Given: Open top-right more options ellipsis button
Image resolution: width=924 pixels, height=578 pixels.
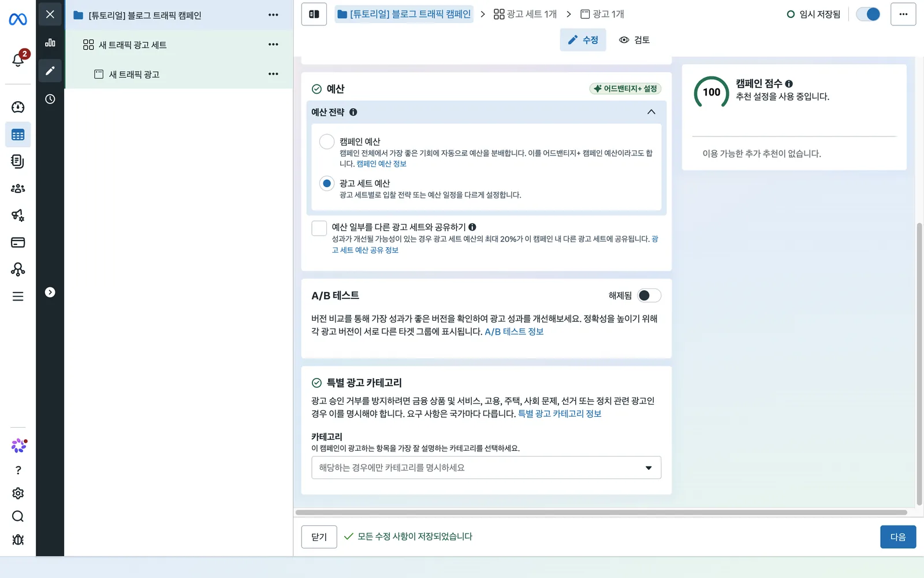Looking at the screenshot, I should point(903,14).
